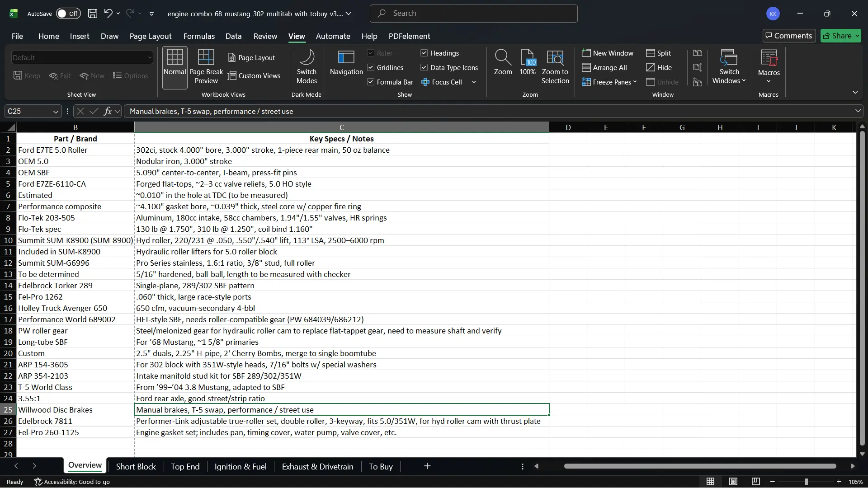Click the vertical scrollbar thumb
This screenshot has height=488, width=868.
coord(862,288)
